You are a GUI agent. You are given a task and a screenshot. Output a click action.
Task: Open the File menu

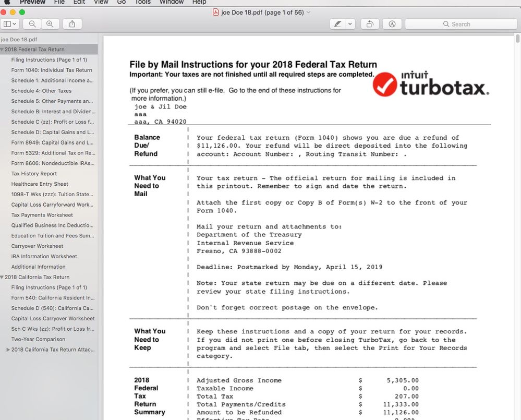click(59, 2)
